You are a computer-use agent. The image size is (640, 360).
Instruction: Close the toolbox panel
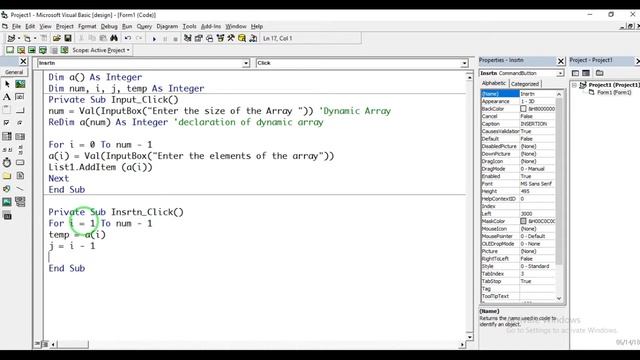[x=23, y=61]
